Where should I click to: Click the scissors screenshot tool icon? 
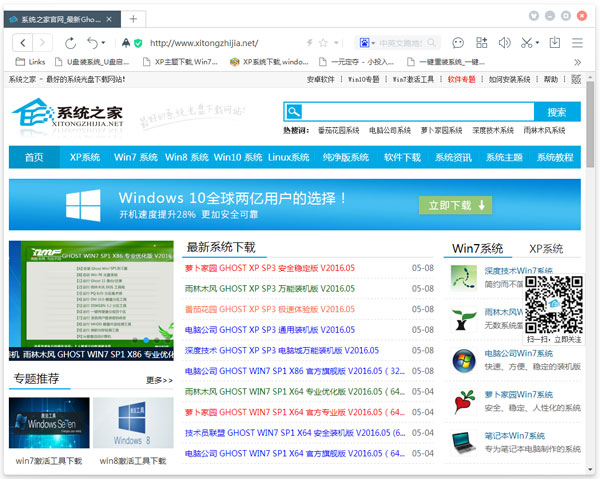527,43
